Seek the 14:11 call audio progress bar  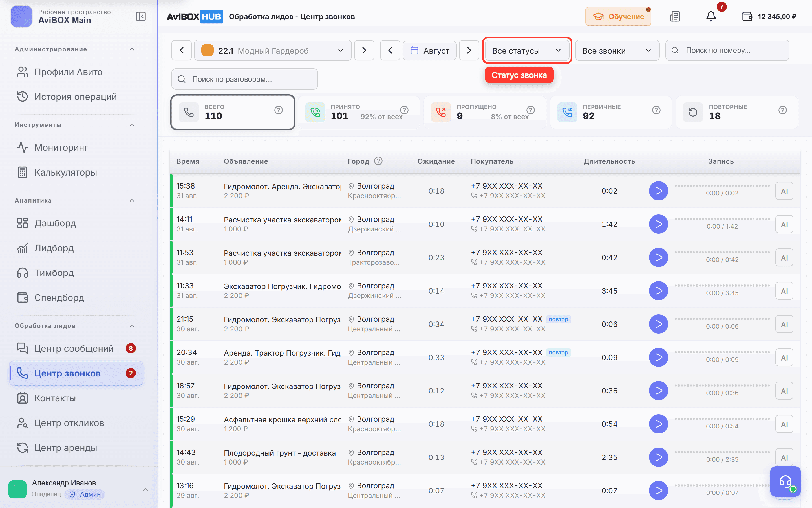point(722,219)
